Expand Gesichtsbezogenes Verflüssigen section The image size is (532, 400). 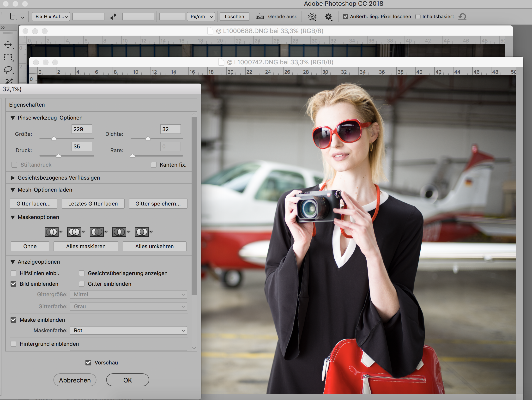[x=13, y=178]
